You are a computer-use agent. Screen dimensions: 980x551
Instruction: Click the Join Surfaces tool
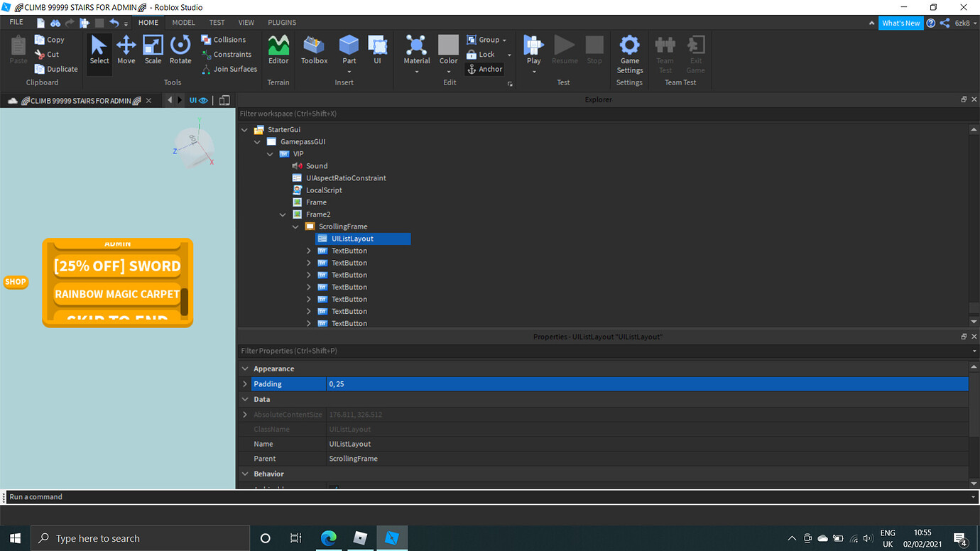pos(229,69)
